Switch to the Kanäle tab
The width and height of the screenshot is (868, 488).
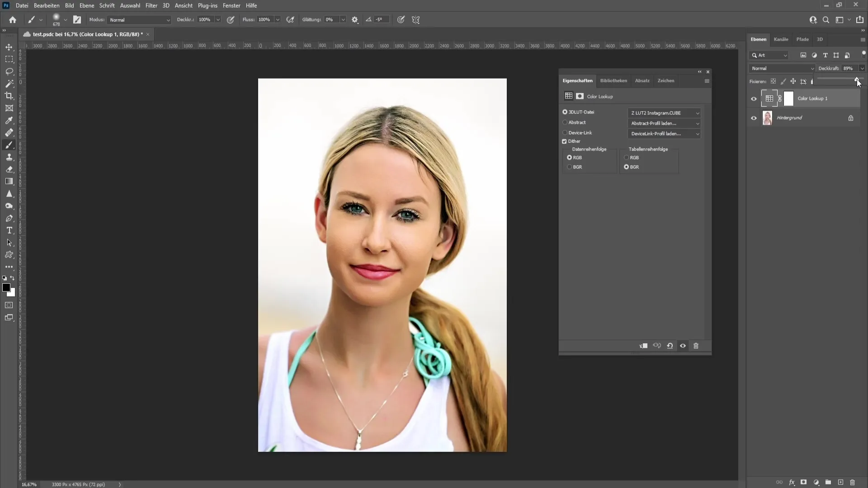(781, 39)
